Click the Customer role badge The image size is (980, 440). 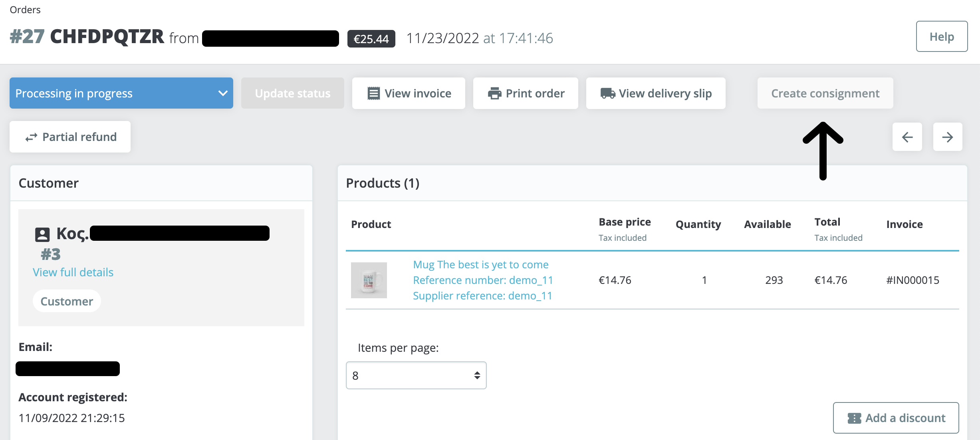67,301
